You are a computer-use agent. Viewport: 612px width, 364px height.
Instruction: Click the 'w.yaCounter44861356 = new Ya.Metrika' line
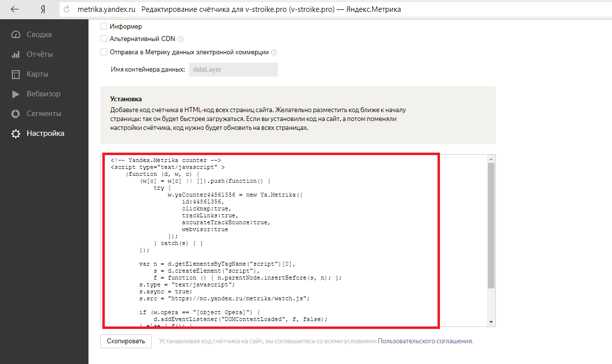[x=235, y=195]
